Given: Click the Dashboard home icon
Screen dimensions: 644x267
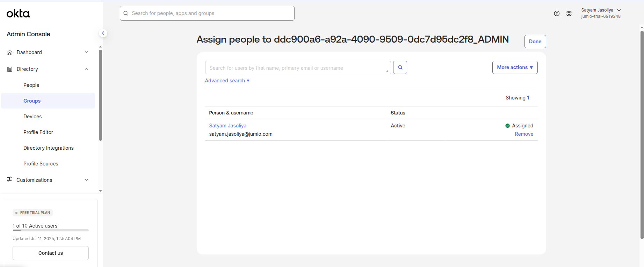Looking at the screenshot, I should pos(10,52).
